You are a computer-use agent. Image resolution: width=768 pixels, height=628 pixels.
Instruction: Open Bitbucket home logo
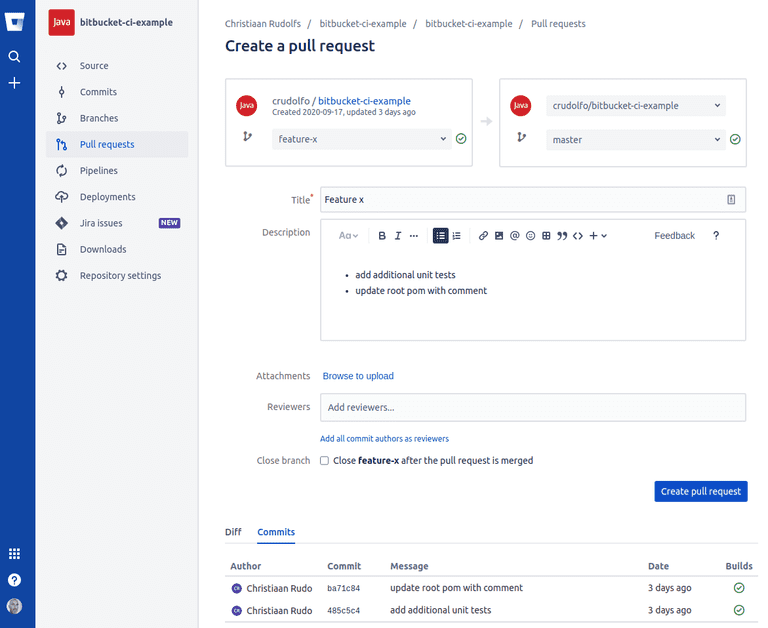pyautogui.click(x=14, y=23)
